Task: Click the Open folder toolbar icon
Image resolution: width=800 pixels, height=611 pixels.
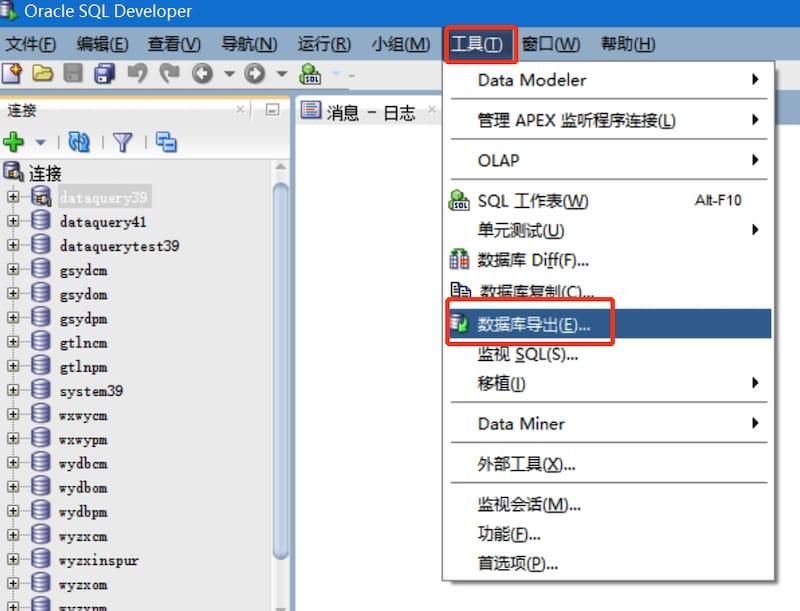Action: click(43, 73)
